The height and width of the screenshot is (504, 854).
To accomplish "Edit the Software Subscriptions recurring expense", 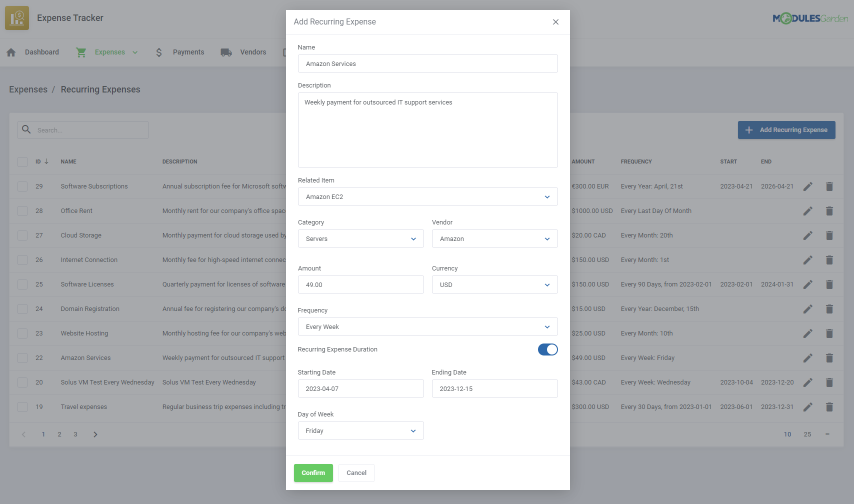I will click(x=808, y=186).
